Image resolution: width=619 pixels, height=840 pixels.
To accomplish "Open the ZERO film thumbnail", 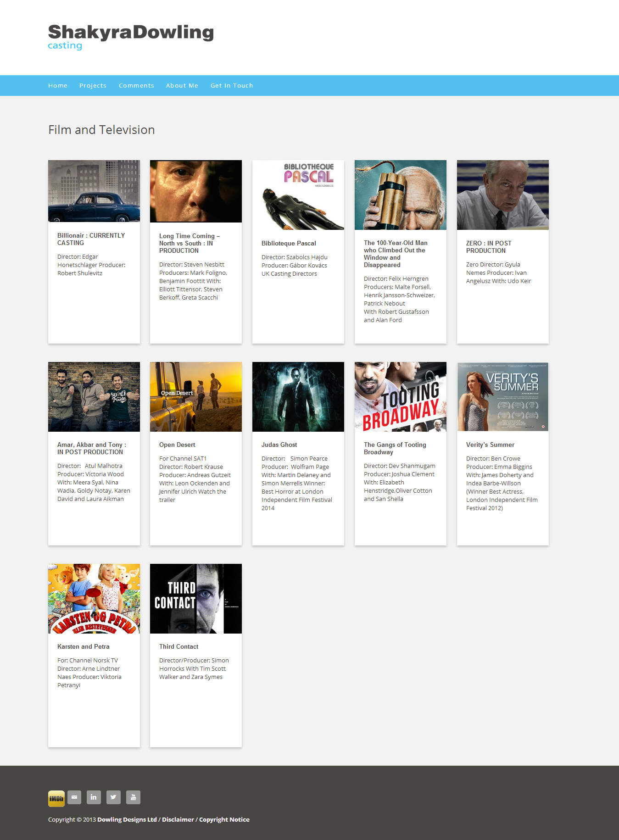I will coord(503,195).
